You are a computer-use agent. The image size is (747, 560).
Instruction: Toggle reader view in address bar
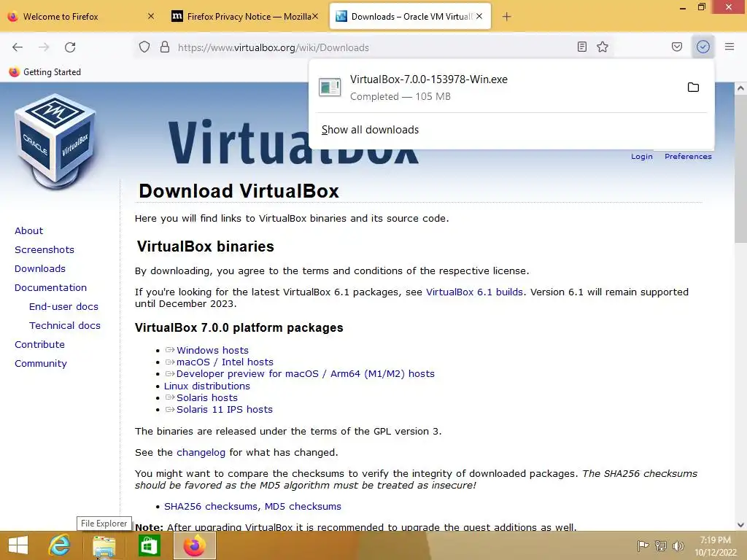coord(581,47)
